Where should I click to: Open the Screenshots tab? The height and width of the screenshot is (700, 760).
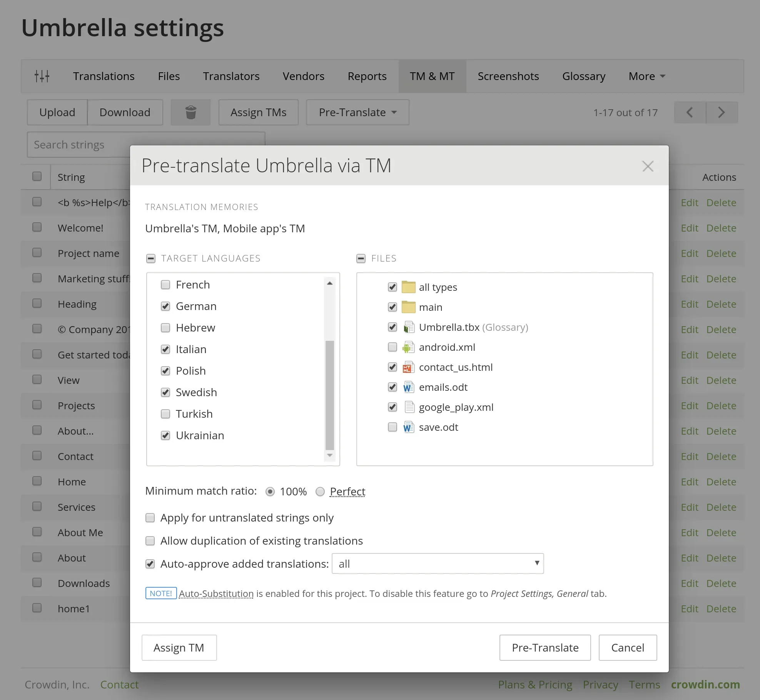click(508, 76)
